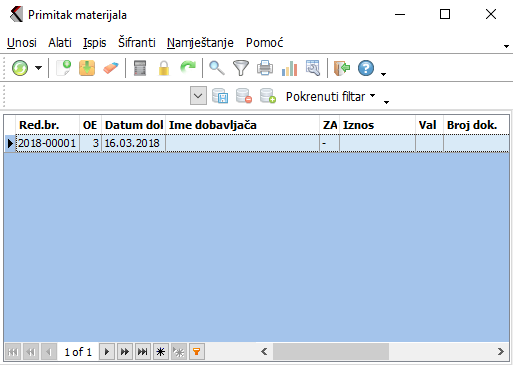Screen dimensions: 513x365
Task: Click the blue help question mark icon
Action: (366, 68)
